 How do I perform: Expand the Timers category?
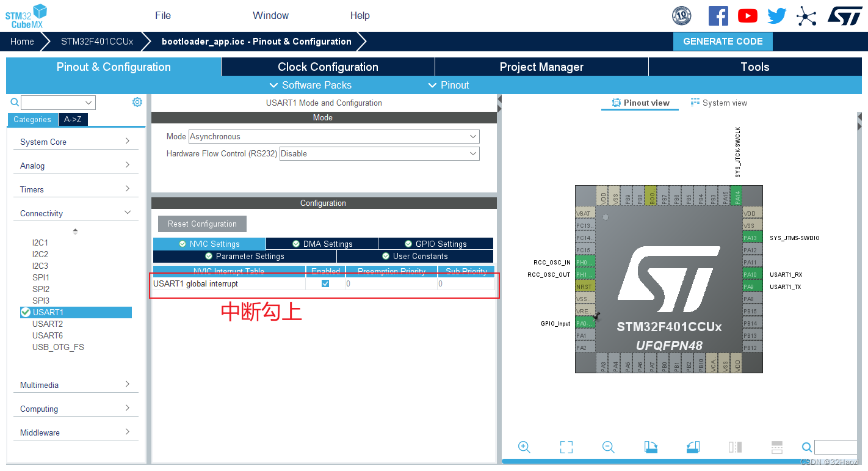point(76,189)
